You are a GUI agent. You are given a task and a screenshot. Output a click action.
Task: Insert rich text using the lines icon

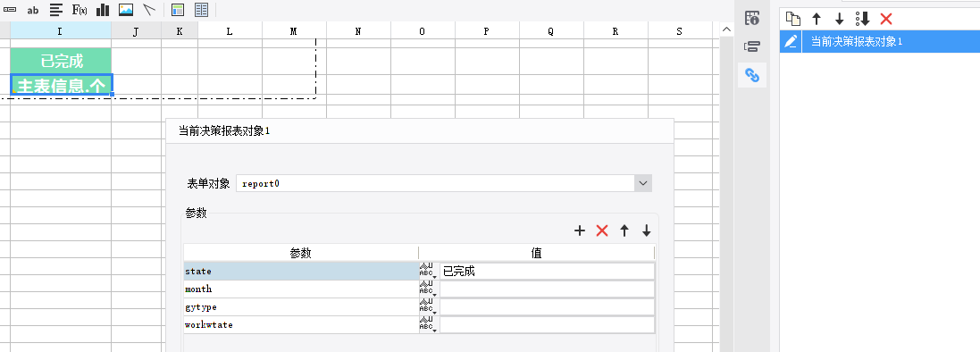point(56,9)
